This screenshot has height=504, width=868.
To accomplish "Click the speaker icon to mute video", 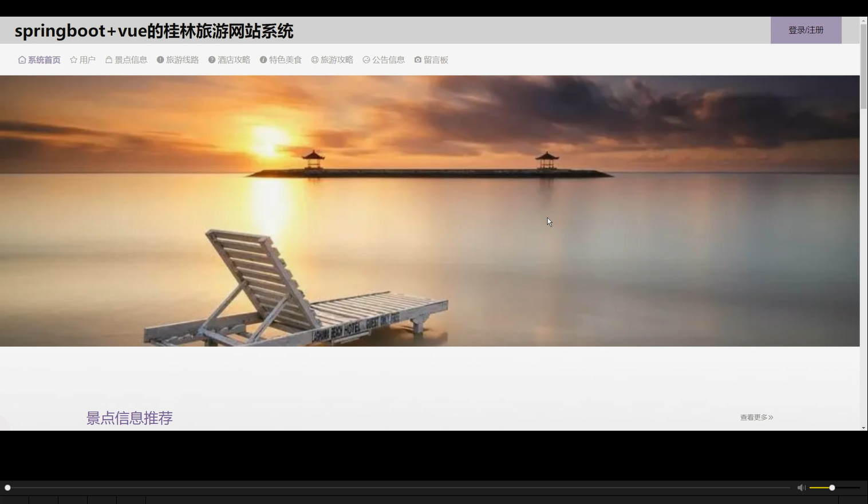I will click(x=801, y=487).
